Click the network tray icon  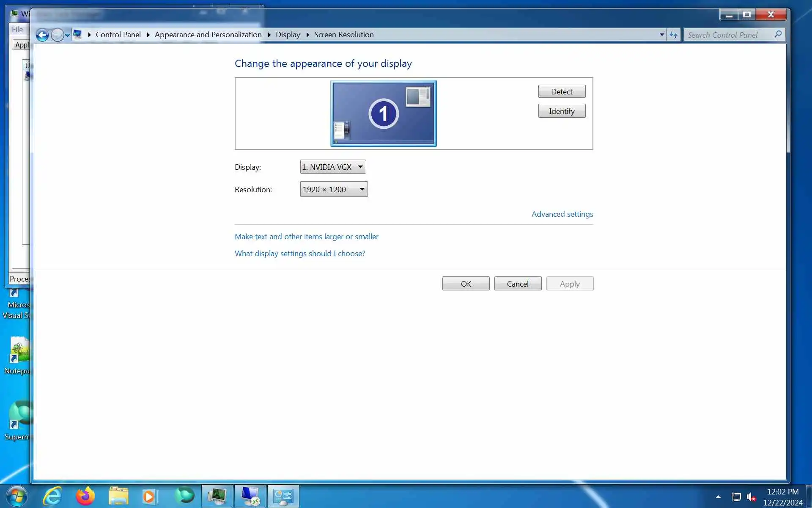click(736, 497)
